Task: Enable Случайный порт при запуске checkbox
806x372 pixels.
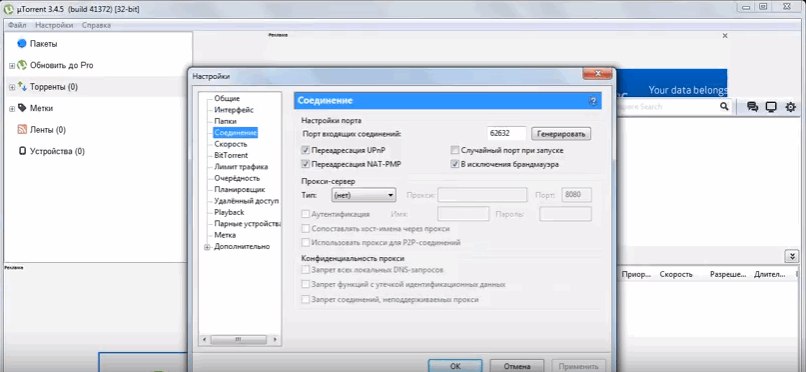Action: 454,151
